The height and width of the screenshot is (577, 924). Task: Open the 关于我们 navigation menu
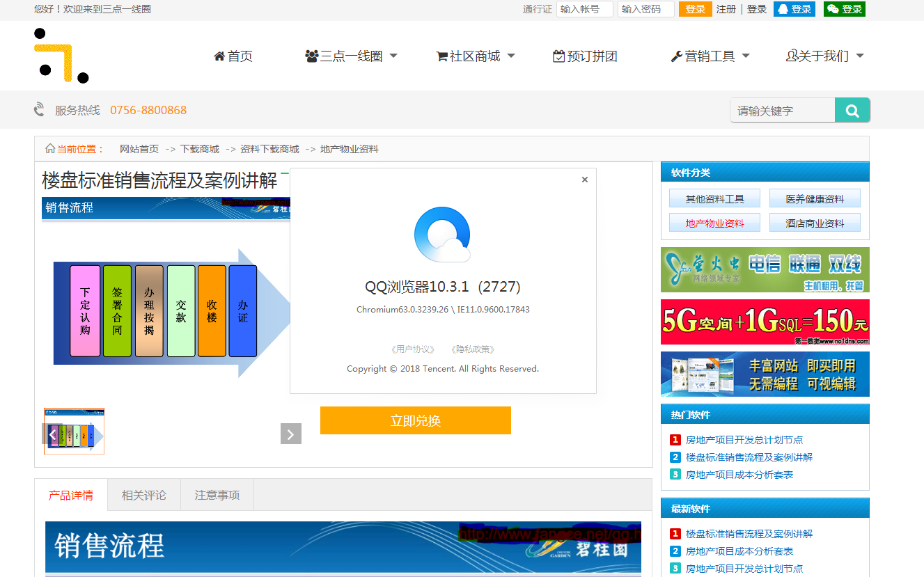point(824,56)
